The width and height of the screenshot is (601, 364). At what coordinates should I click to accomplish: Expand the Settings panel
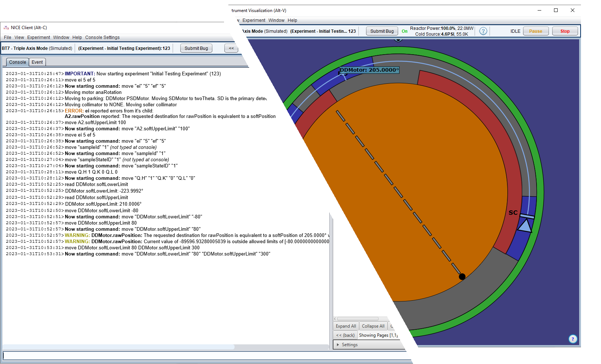(x=349, y=345)
